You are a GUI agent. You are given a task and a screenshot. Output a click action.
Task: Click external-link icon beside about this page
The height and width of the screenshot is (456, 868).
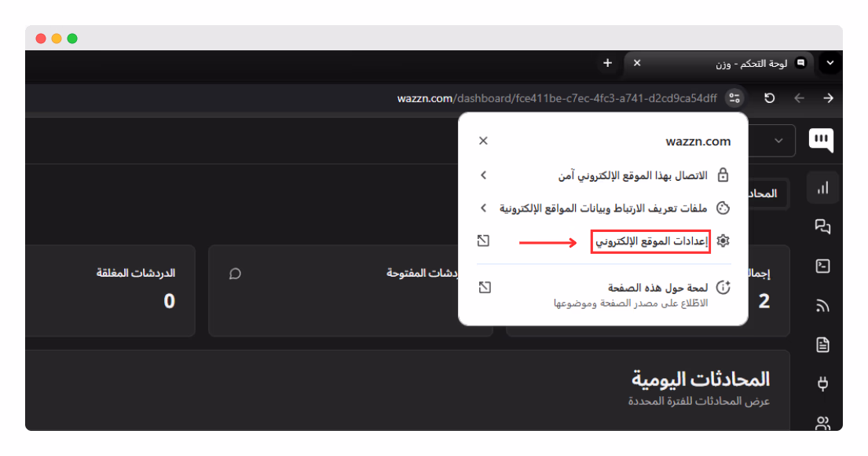click(485, 287)
